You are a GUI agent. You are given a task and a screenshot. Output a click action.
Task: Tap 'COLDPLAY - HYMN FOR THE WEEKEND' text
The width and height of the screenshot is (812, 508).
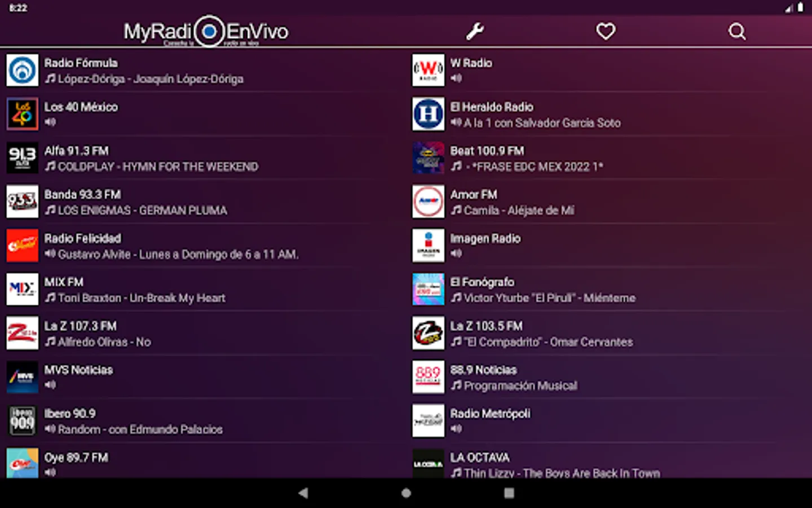[158, 167]
